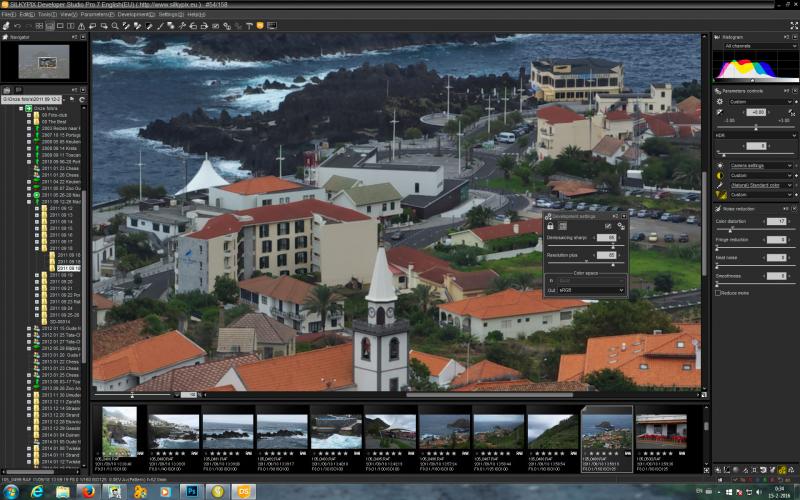Open the Out sRGB color space dropdown
800x500 pixels.
(x=591, y=290)
